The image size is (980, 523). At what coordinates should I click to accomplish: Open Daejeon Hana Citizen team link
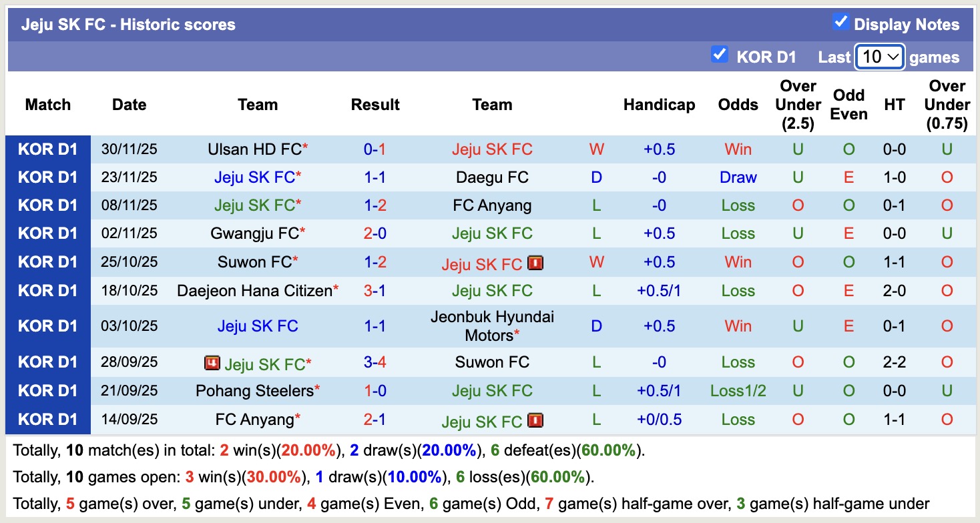(x=254, y=291)
